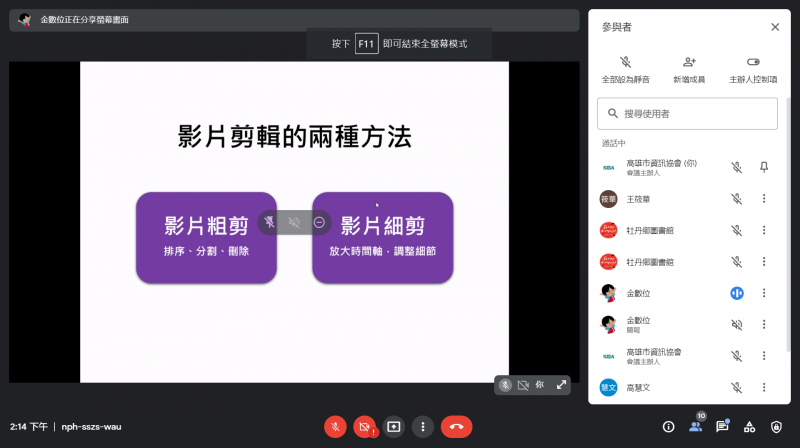Click muted mic icon of 高雄市資訊協會 (你)
Screen dimensions: 800x448
pyautogui.click(x=737, y=167)
